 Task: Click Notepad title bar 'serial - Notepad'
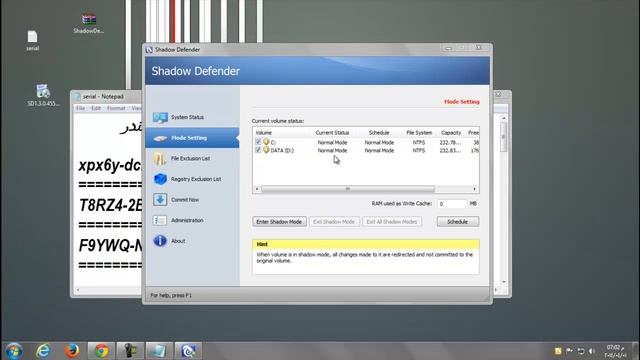(x=103, y=97)
